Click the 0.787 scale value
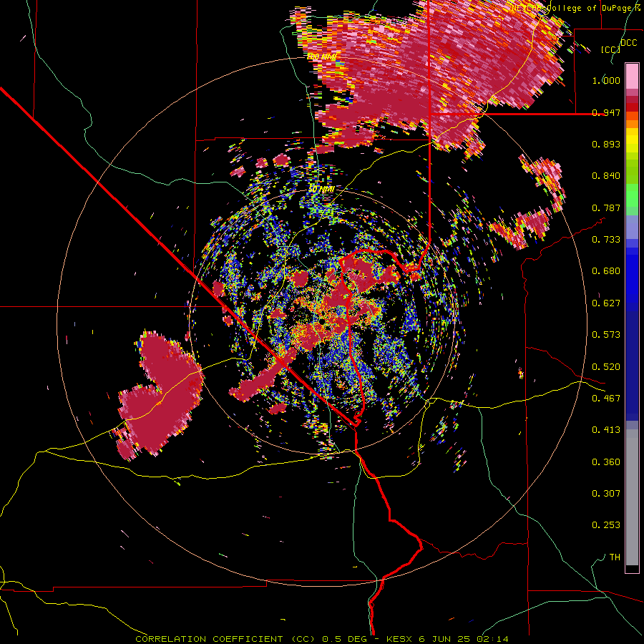644x644 pixels. pos(606,208)
